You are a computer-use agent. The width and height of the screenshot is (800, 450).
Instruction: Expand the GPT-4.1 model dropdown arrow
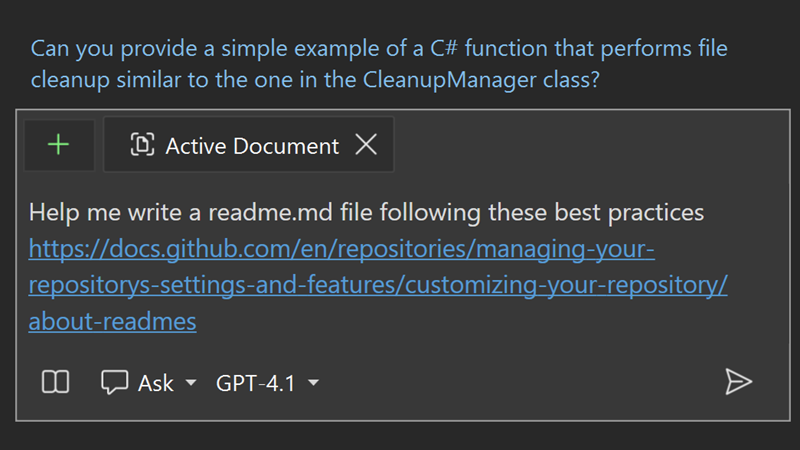tap(314, 382)
